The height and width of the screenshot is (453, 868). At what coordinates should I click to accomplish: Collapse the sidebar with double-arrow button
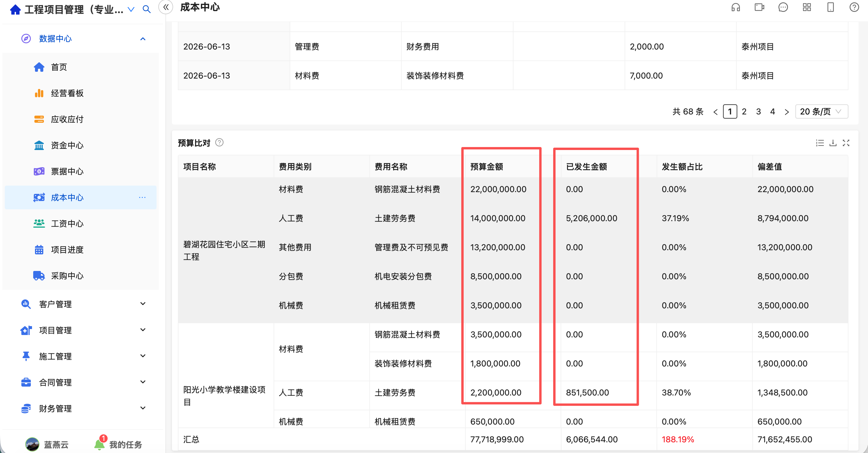pyautogui.click(x=166, y=7)
